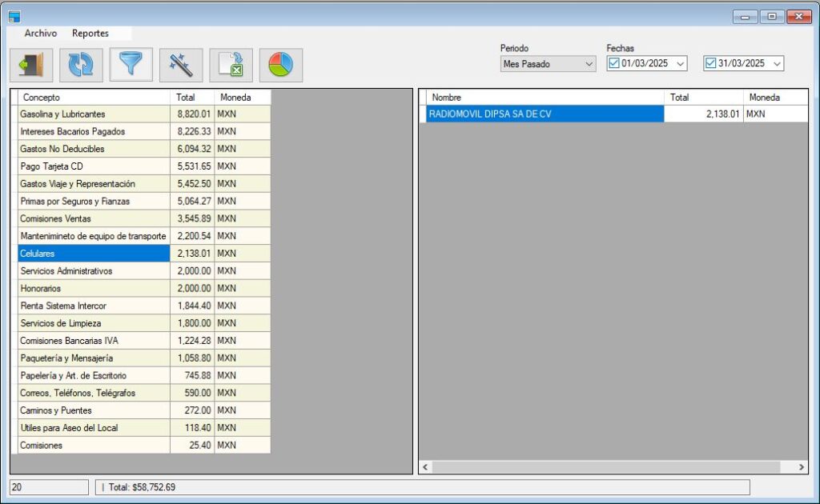Viewport: 820px width, 504px height.
Task: Select the Gasolina y Lubricantes row
Action: tap(94, 114)
